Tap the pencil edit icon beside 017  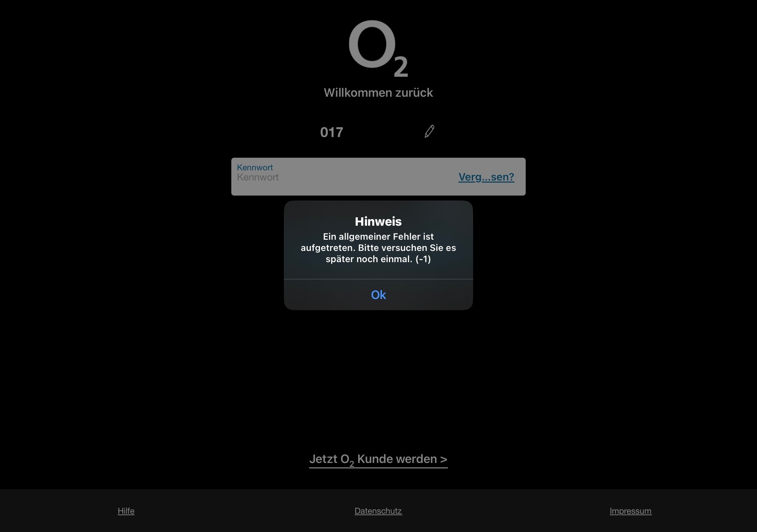click(429, 131)
